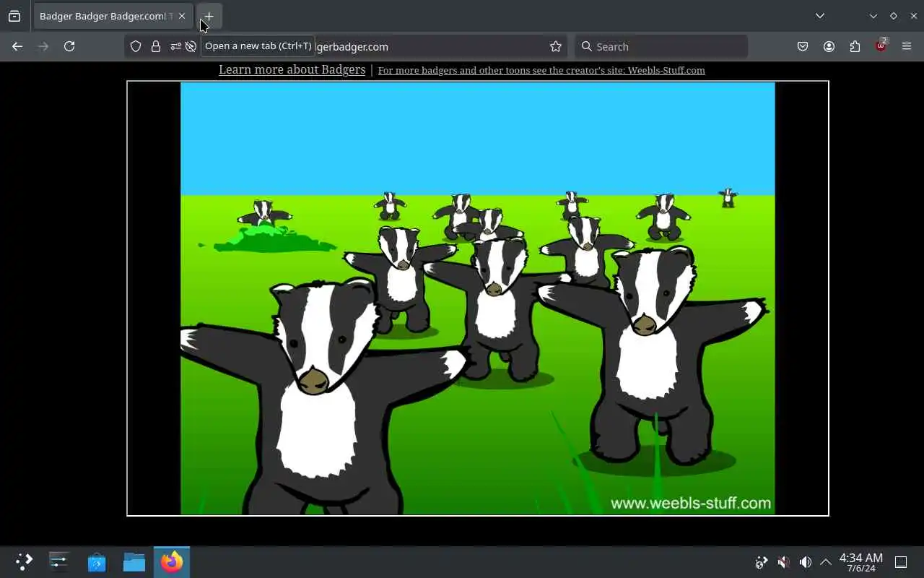Focus the address bar URL text
924x578 pixels.
pyautogui.click(x=352, y=46)
